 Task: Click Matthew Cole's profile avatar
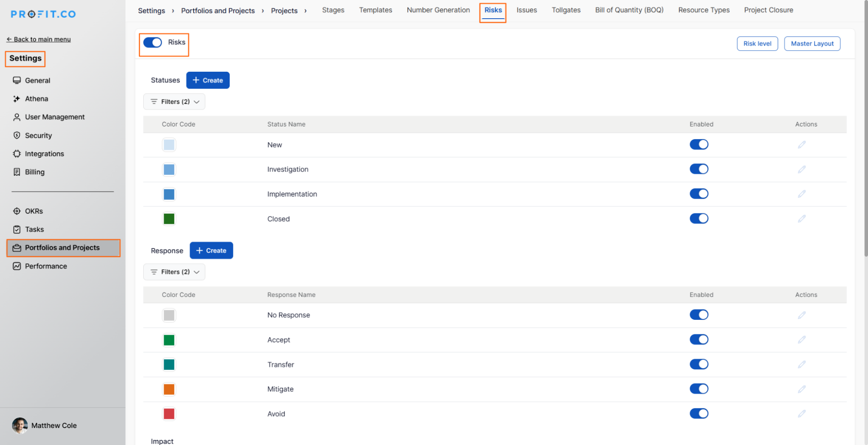[20, 425]
